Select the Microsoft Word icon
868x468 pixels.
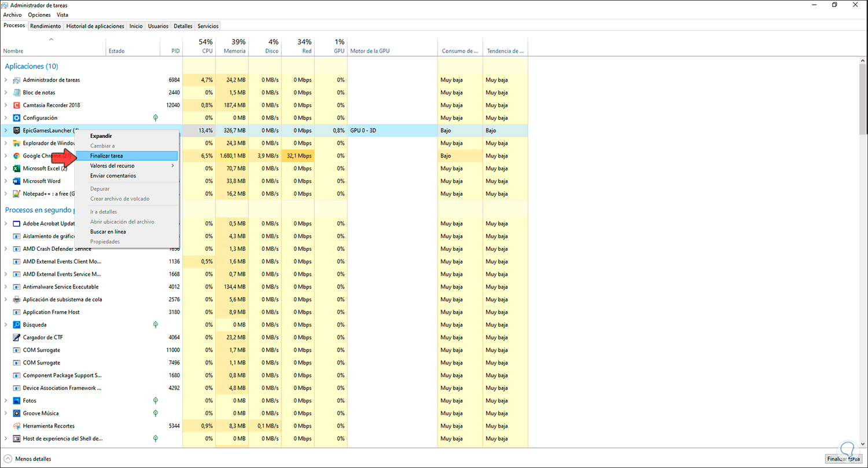pos(16,181)
